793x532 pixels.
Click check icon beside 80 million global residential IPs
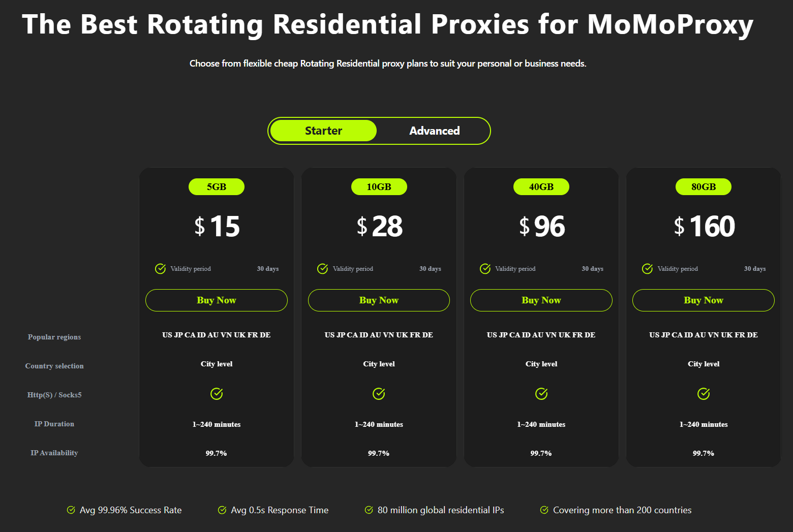click(369, 510)
